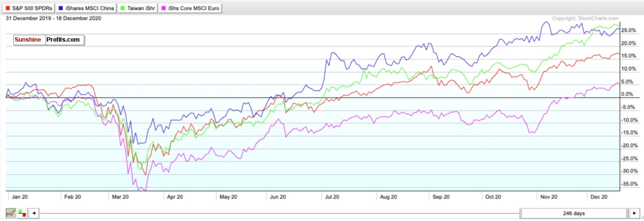Viewport: 644px width, 221px height.
Task: Click the '-35.0%' y-axis label
Action: coord(629,184)
